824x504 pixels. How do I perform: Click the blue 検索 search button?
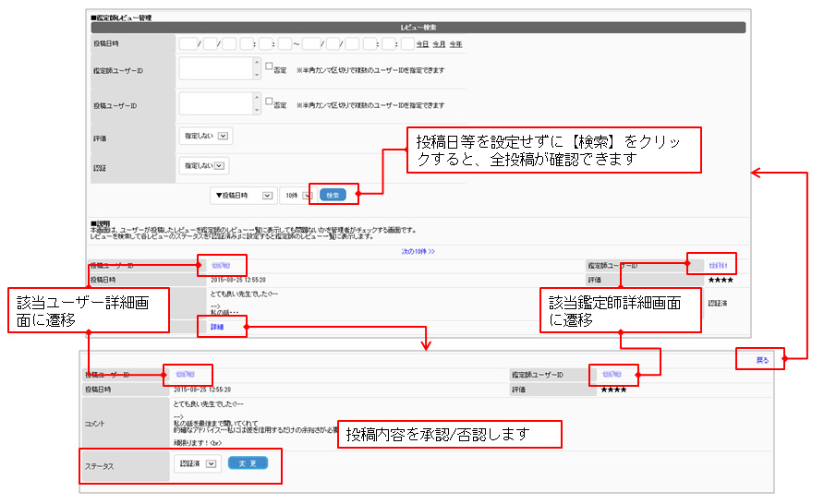[x=333, y=195]
